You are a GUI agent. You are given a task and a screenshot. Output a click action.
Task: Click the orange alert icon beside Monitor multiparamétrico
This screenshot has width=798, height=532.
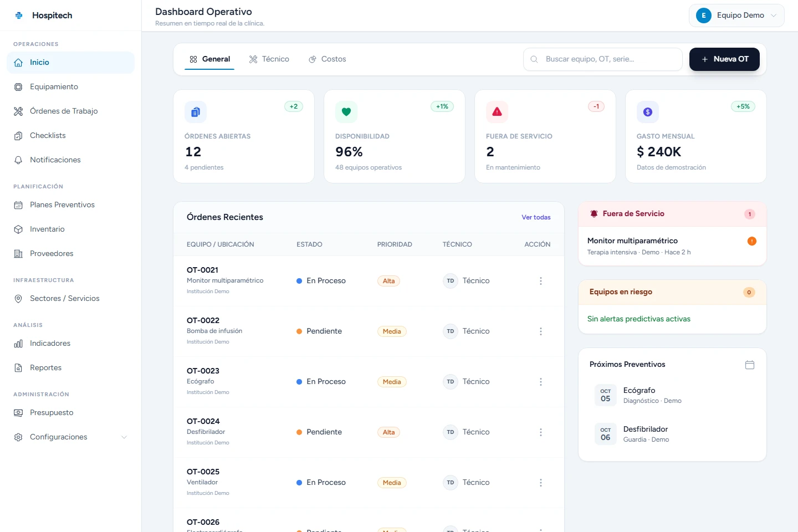(x=752, y=241)
